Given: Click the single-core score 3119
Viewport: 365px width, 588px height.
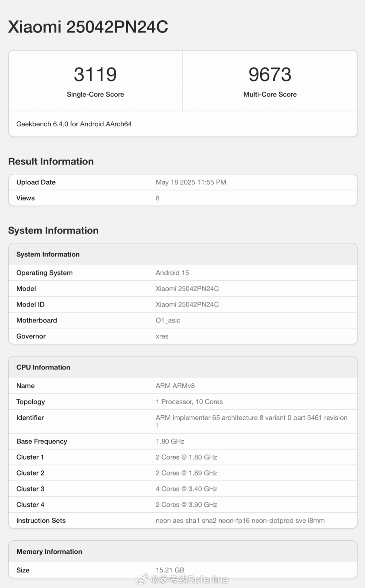Looking at the screenshot, I should [x=95, y=75].
